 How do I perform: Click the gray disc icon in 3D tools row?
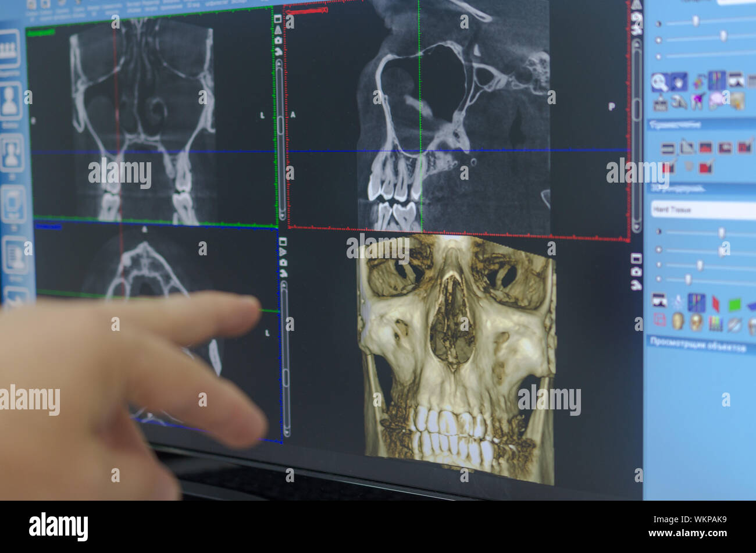pos(734,324)
